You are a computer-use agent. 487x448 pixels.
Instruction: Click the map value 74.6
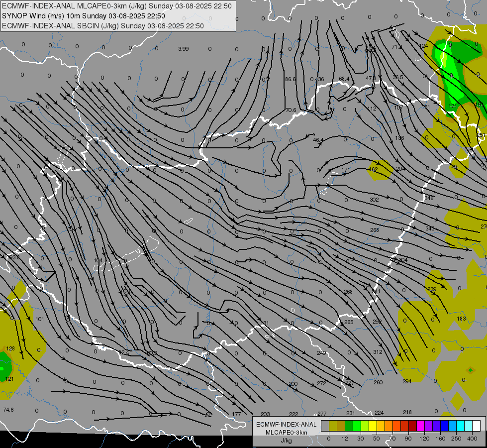(x=8, y=410)
